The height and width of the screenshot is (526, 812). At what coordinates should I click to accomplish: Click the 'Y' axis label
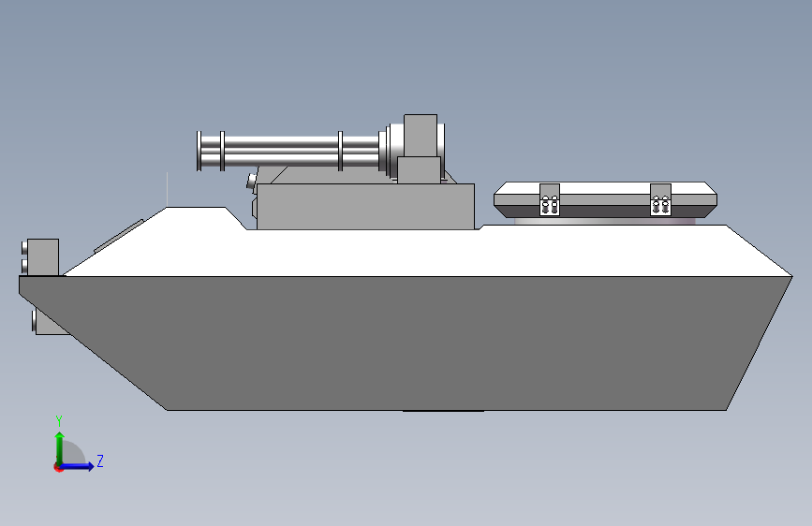point(59,420)
